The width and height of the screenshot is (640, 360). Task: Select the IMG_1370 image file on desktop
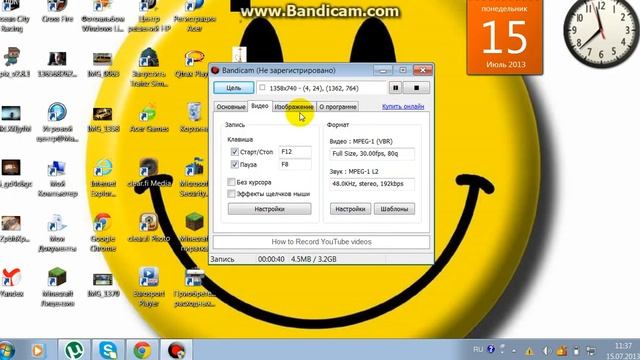[103, 284]
